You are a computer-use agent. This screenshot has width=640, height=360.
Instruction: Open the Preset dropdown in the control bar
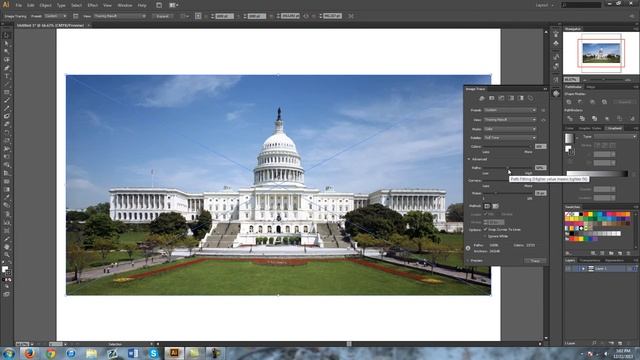click(x=56, y=16)
